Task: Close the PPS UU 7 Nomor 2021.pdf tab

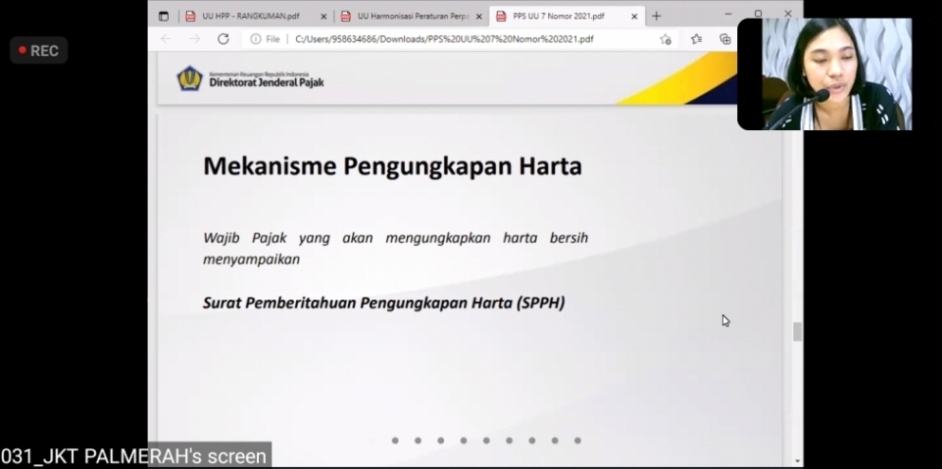Action: click(x=634, y=16)
